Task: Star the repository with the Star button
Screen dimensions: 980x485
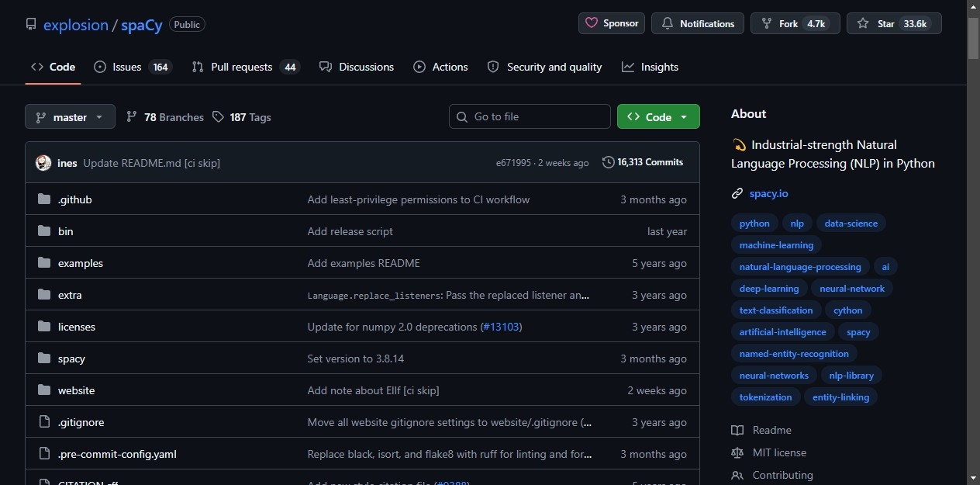Action: pos(894,23)
